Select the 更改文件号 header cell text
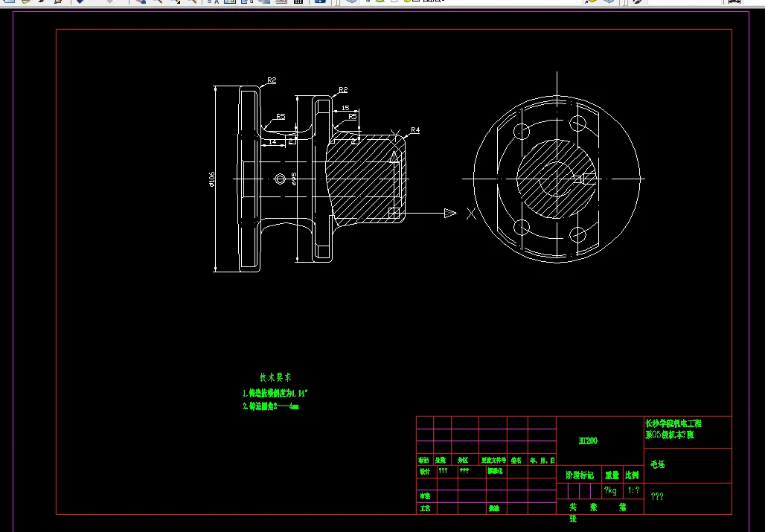This screenshot has width=765, height=532. click(493, 461)
